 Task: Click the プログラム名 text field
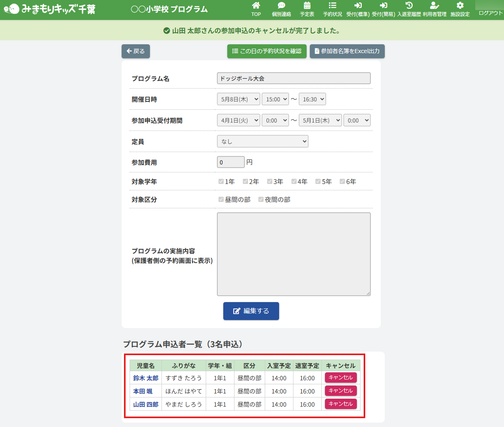tap(293, 79)
